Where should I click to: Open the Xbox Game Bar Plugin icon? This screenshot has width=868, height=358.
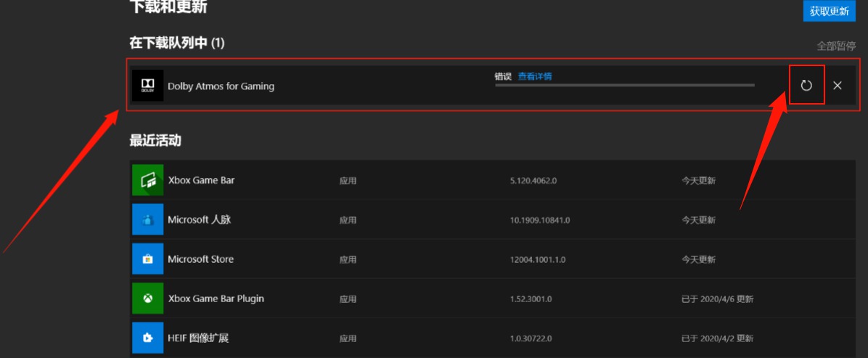coord(148,298)
